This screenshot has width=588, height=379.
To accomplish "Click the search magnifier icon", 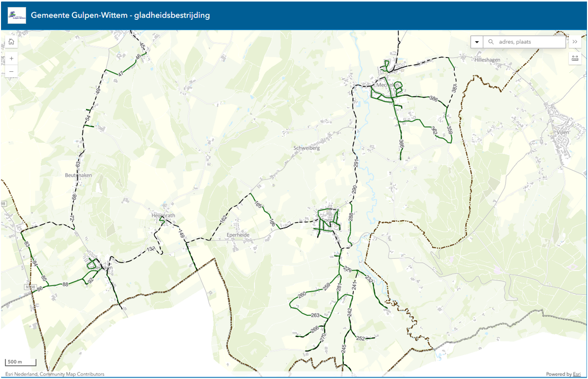I will click(491, 42).
